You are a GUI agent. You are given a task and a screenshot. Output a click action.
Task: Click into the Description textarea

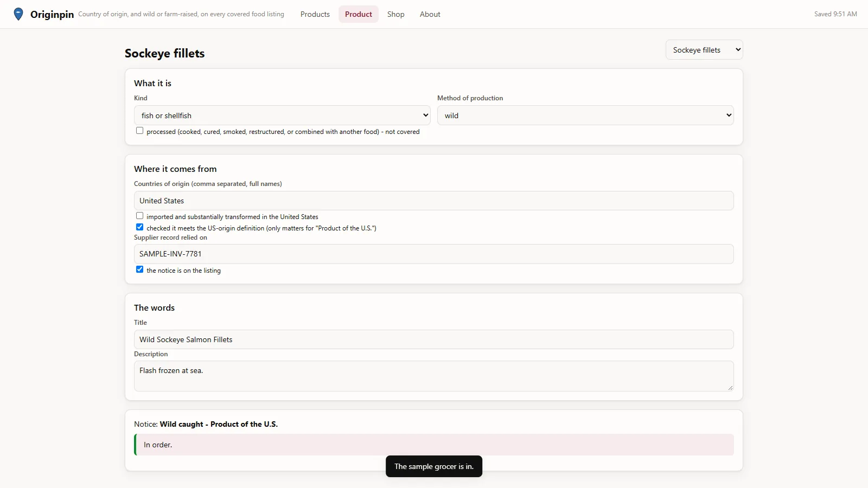pyautogui.click(x=434, y=376)
